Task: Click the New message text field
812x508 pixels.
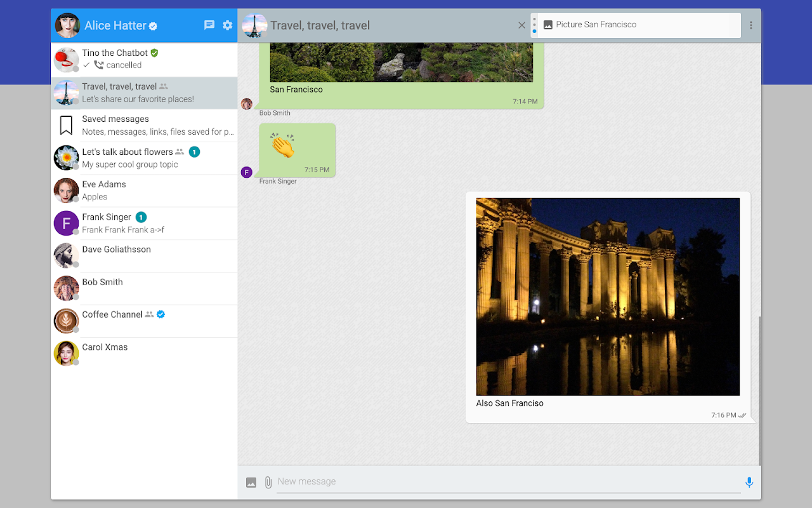Action: pyautogui.click(x=507, y=482)
